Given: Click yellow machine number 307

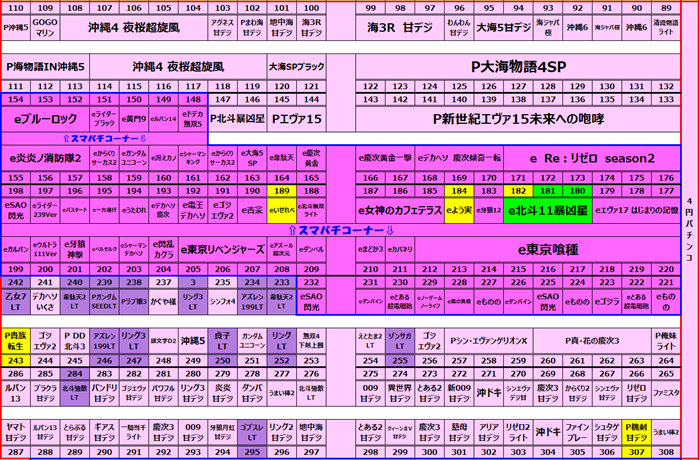Looking at the screenshot, I should 636,452.
